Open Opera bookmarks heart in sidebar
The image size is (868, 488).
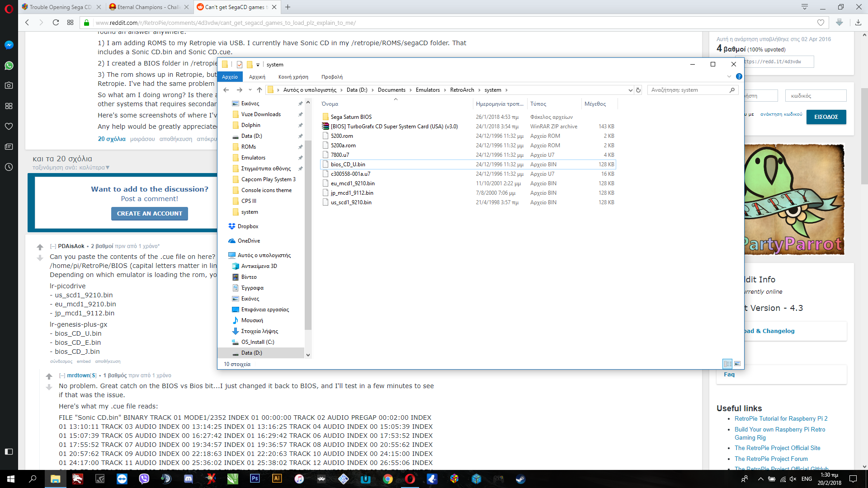[9, 126]
